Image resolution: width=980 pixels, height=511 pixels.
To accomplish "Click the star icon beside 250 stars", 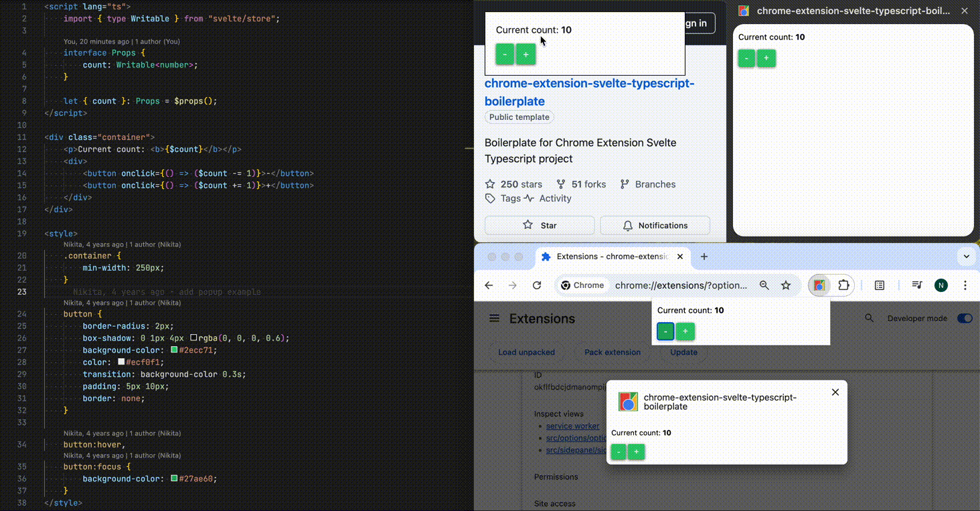I will tap(490, 184).
